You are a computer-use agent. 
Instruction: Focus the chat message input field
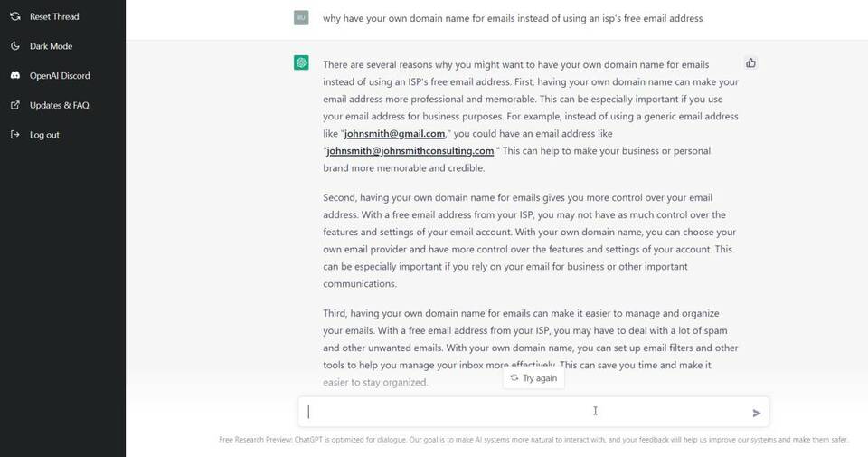click(x=524, y=412)
